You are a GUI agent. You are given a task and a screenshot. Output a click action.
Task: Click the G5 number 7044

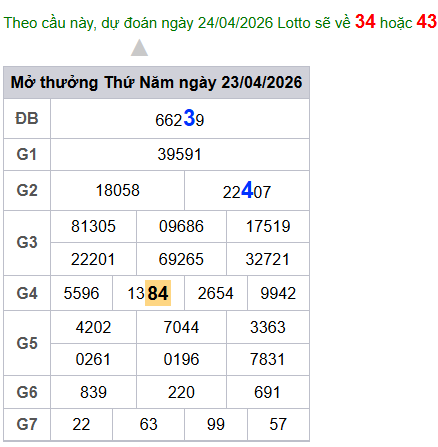pos(181,327)
